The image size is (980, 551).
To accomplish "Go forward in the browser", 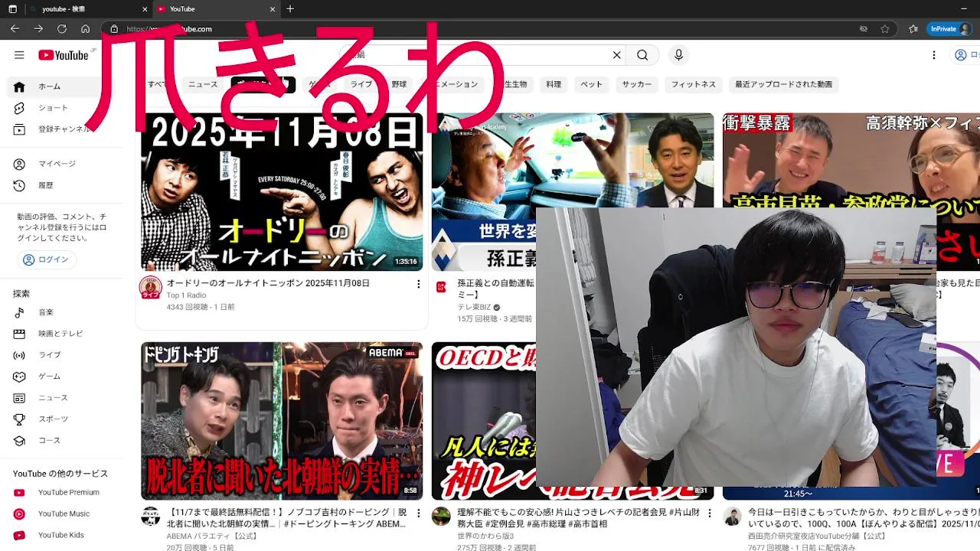I will [38, 29].
